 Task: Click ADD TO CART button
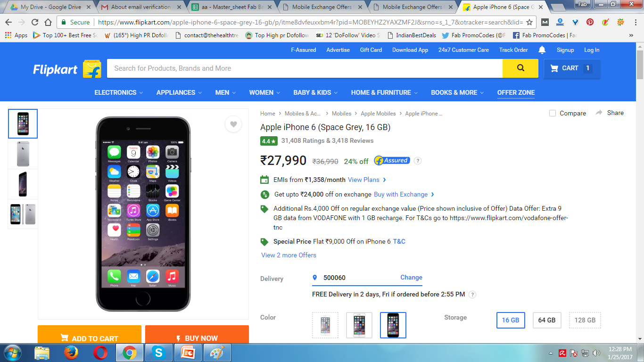[x=90, y=334]
